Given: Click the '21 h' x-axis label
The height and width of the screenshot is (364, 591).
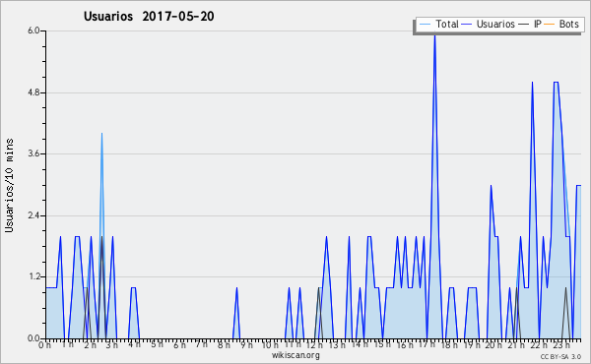Looking at the screenshot, I should [x=515, y=344].
